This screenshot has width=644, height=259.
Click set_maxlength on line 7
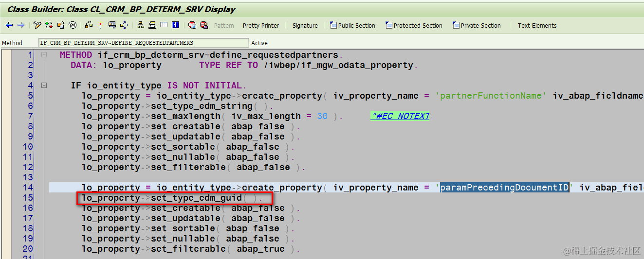point(185,116)
